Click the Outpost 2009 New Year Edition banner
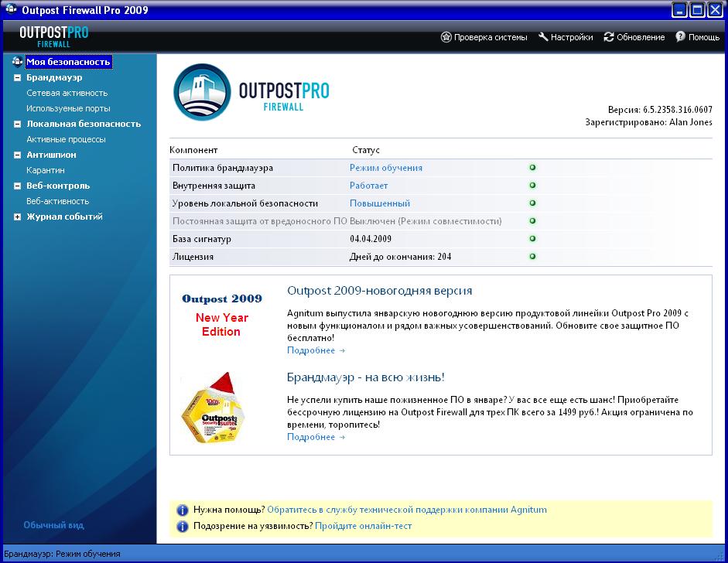The height and width of the screenshot is (563, 728). 221,316
